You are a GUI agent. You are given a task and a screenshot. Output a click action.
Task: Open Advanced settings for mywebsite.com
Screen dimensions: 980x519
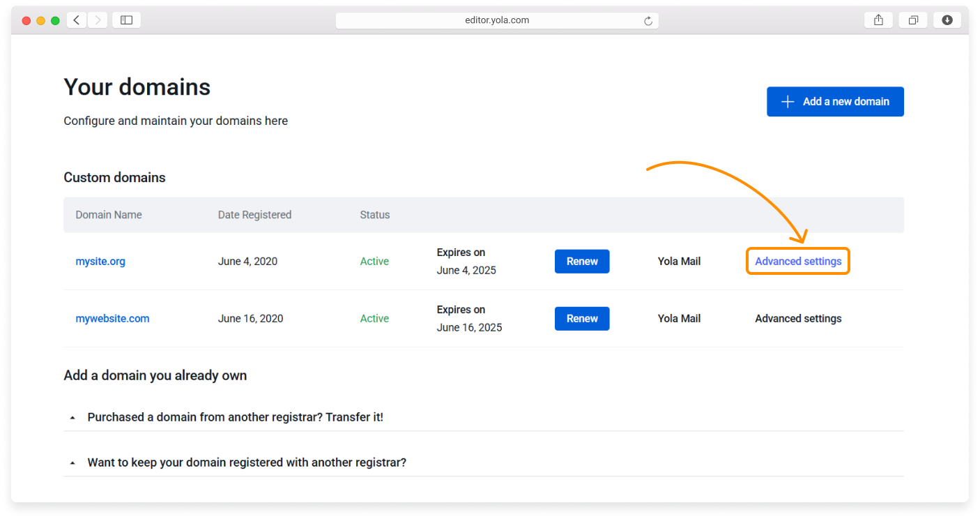click(x=798, y=319)
